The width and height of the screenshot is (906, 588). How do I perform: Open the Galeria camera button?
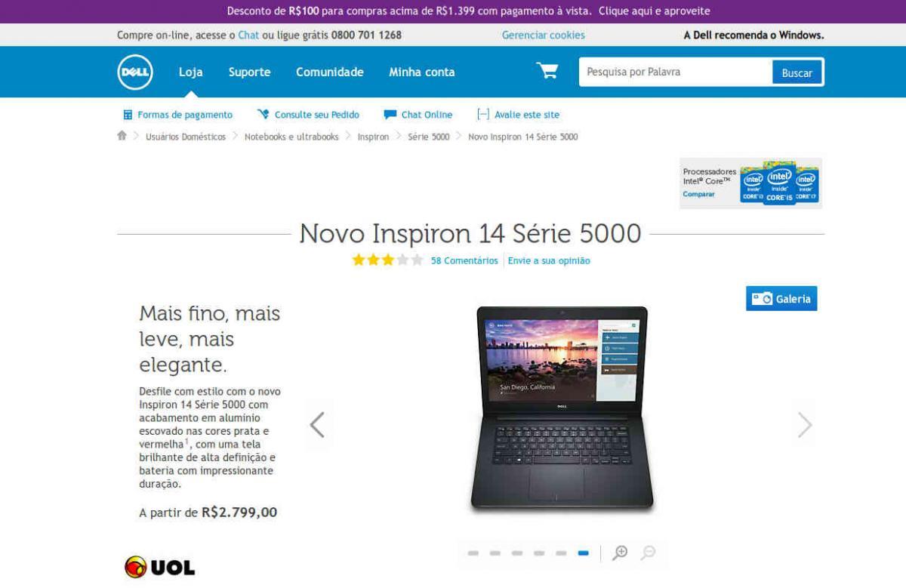click(781, 299)
